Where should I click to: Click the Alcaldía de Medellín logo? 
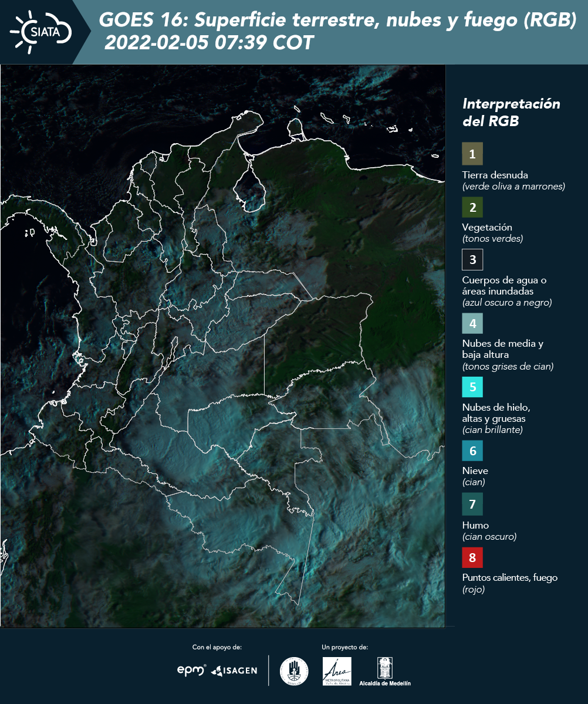pos(385,671)
